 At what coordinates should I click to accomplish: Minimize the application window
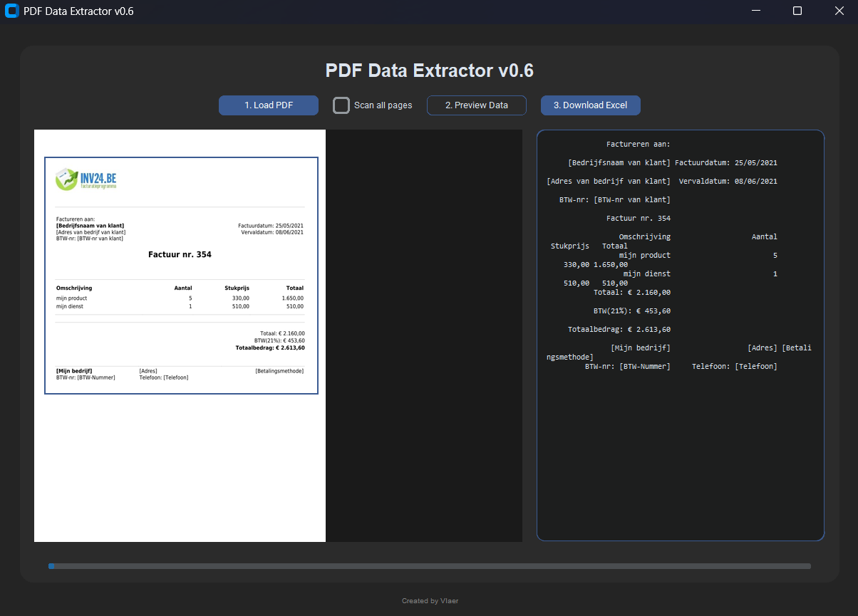coord(755,11)
